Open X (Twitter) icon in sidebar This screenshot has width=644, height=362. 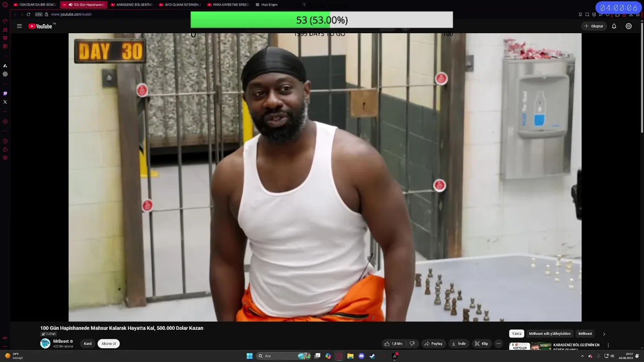[x=5, y=102]
